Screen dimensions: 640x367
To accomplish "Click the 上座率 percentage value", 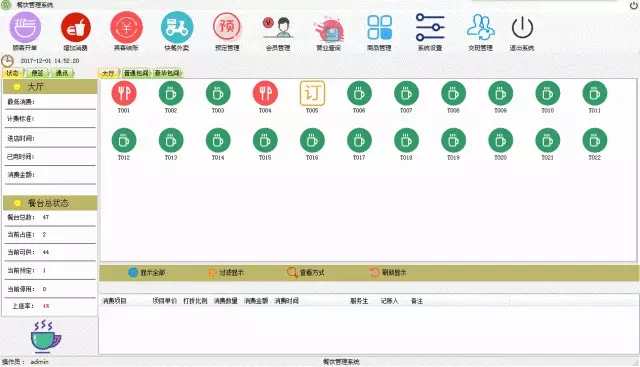I will [x=46, y=306].
